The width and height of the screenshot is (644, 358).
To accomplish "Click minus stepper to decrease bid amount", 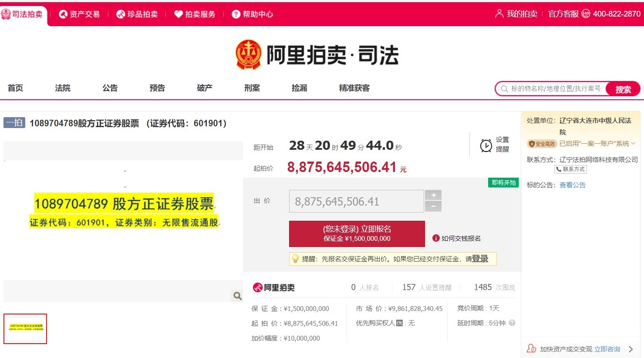I will coord(433,206).
